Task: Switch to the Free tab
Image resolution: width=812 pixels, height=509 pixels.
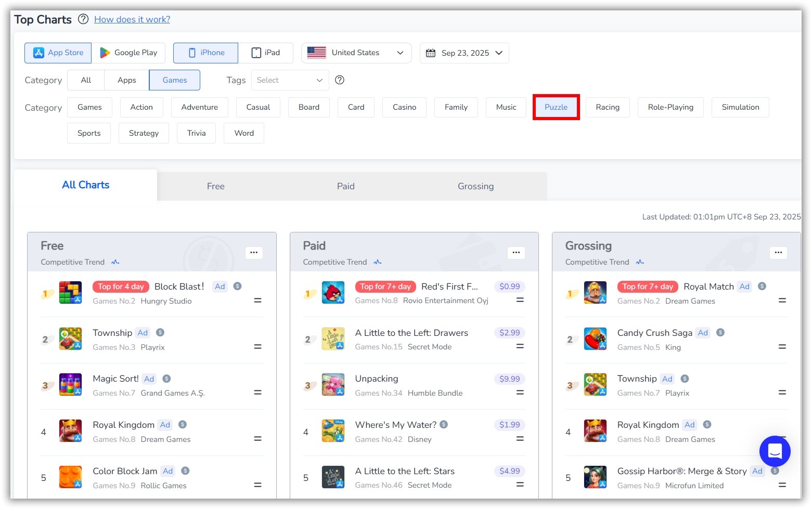Action: click(x=216, y=186)
